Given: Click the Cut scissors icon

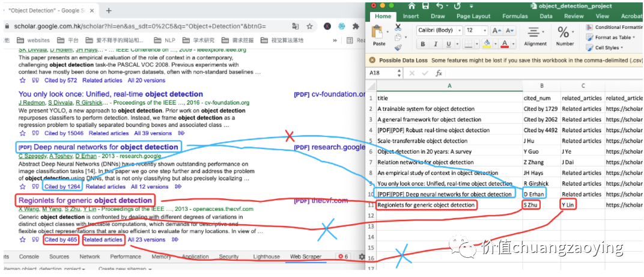Looking at the screenshot, I should point(398,27).
